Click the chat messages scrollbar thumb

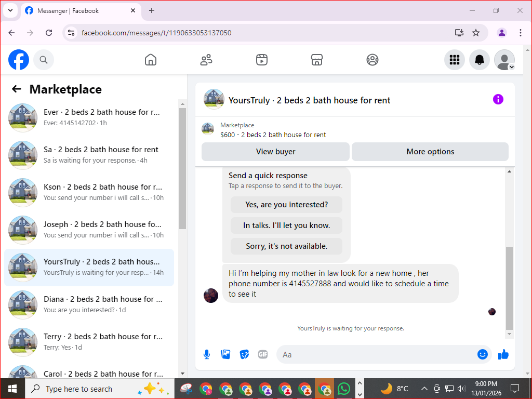coord(509,288)
